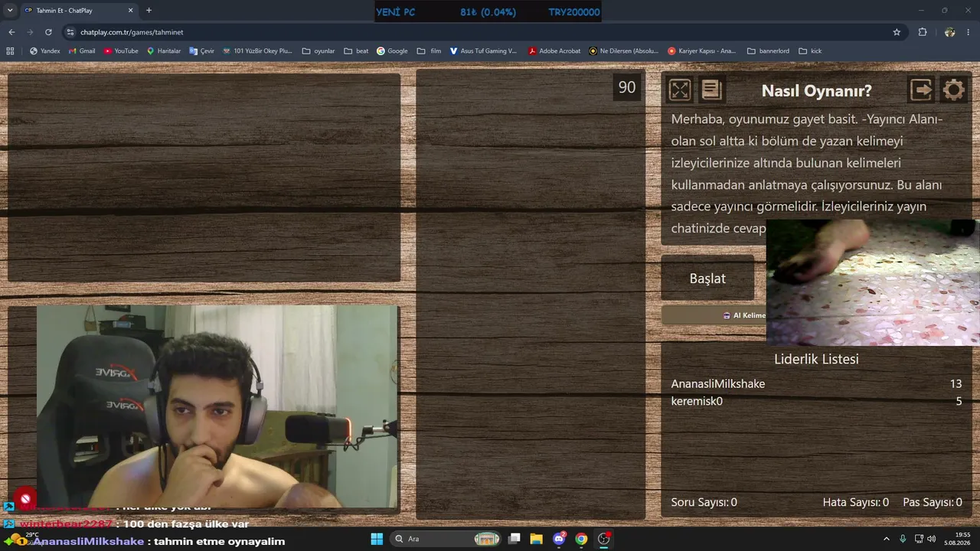Screen dimensions: 980x551
Task: Open the volume tray icon
Action: [x=932, y=539]
